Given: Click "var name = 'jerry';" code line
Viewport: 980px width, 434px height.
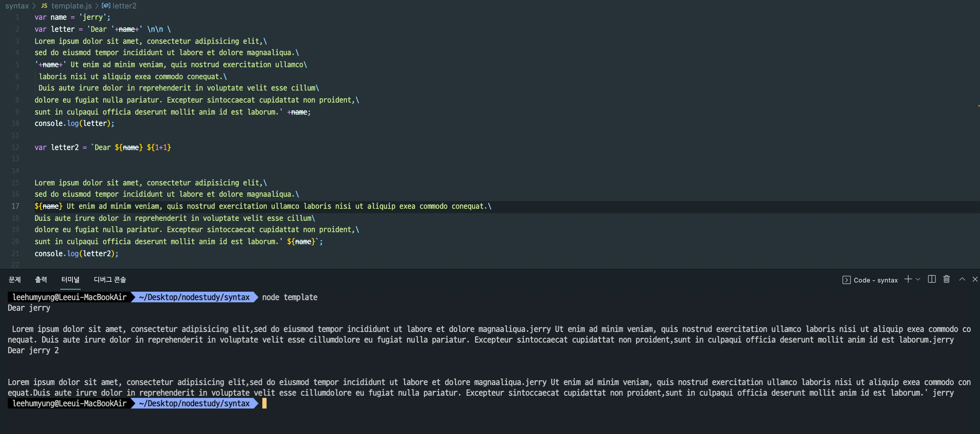Looking at the screenshot, I should pyautogui.click(x=72, y=17).
